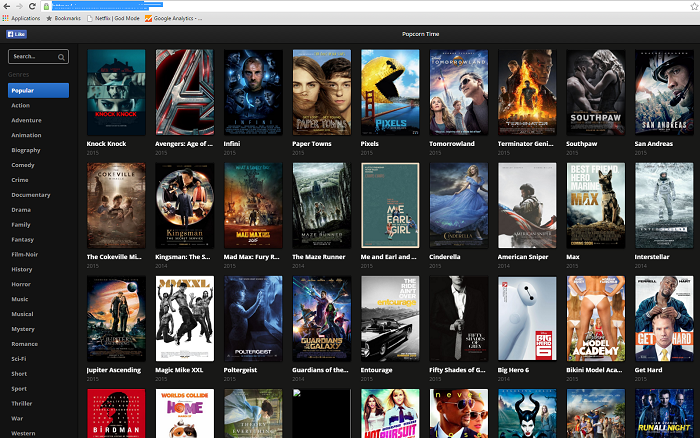700x438 pixels.
Task: Open the Guardians of the Galaxy poster
Action: coord(322,318)
